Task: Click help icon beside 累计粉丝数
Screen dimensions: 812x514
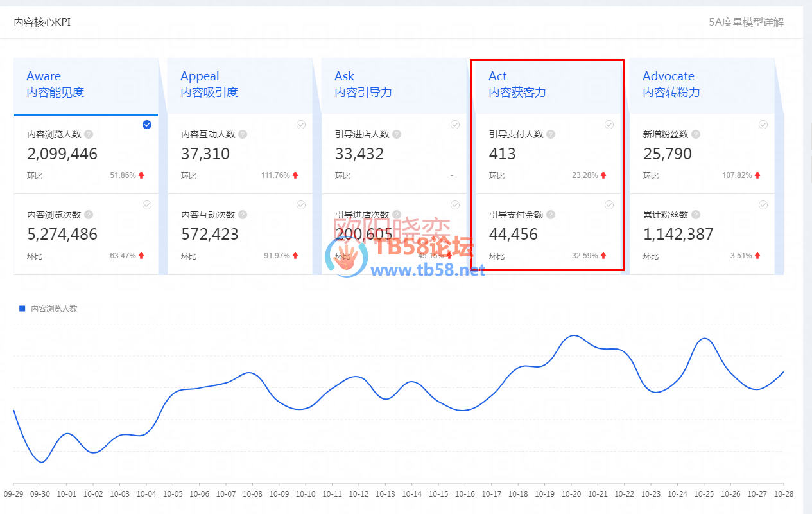Action: 696,215
